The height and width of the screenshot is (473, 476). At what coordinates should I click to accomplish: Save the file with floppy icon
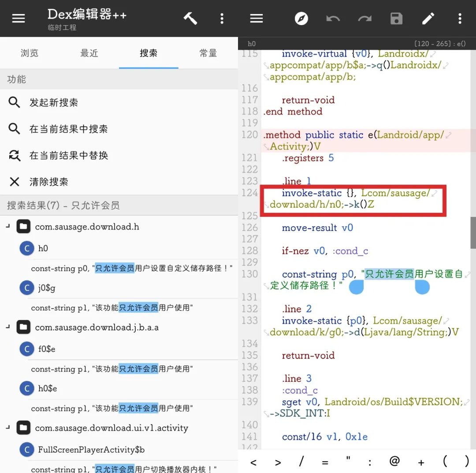coord(397,19)
